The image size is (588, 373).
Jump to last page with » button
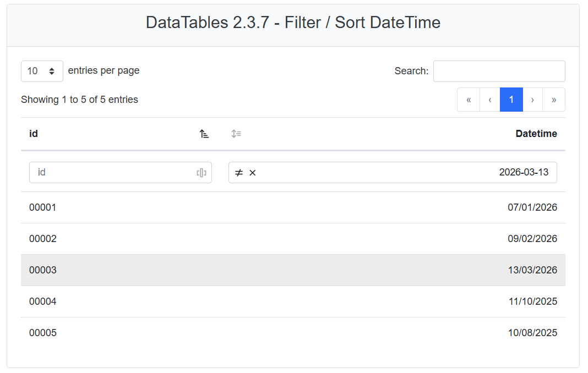(x=553, y=100)
